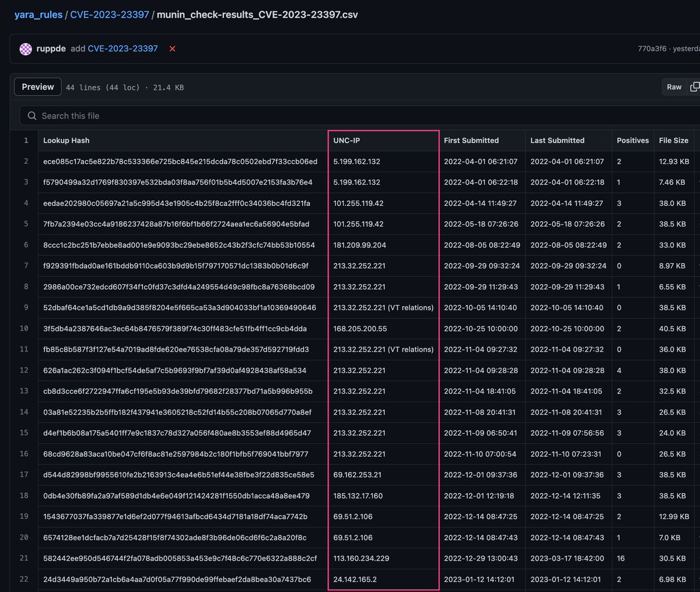The width and height of the screenshot is (700, 592).
Task: Click first submitted 2022-08-05 08:22:49 cell
Action: [482, 245]
